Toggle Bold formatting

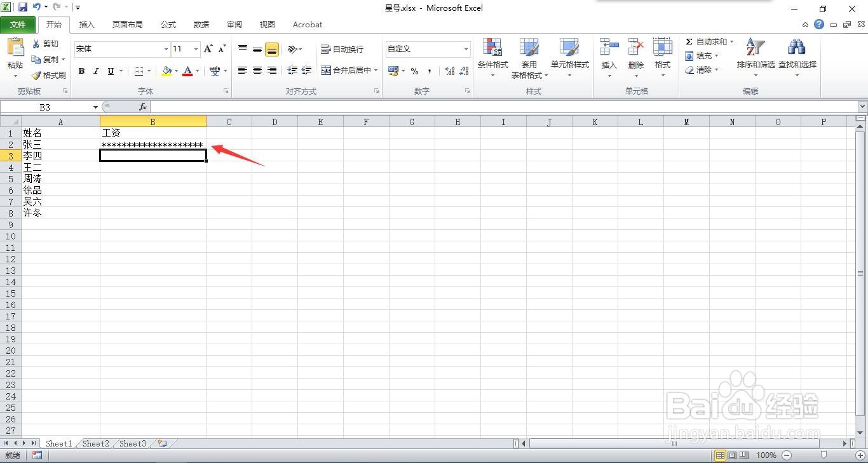81,71
